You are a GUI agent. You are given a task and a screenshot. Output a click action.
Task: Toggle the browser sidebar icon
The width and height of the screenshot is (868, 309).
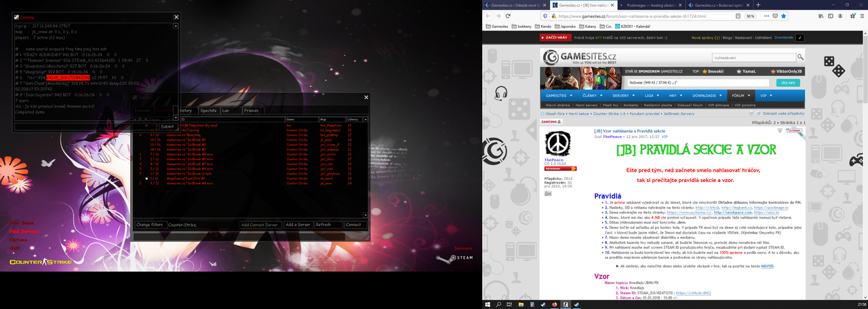(831, 16)
